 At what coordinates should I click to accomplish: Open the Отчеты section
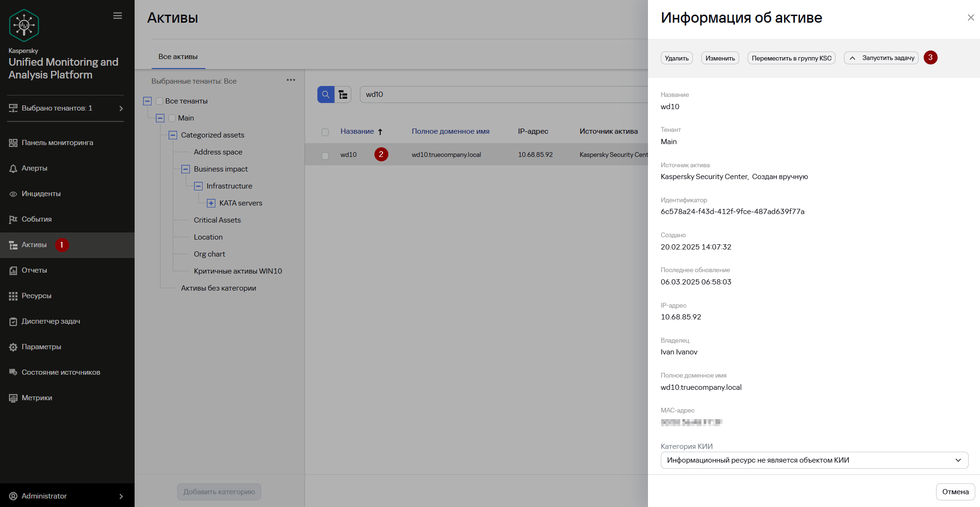click(34, 270)
